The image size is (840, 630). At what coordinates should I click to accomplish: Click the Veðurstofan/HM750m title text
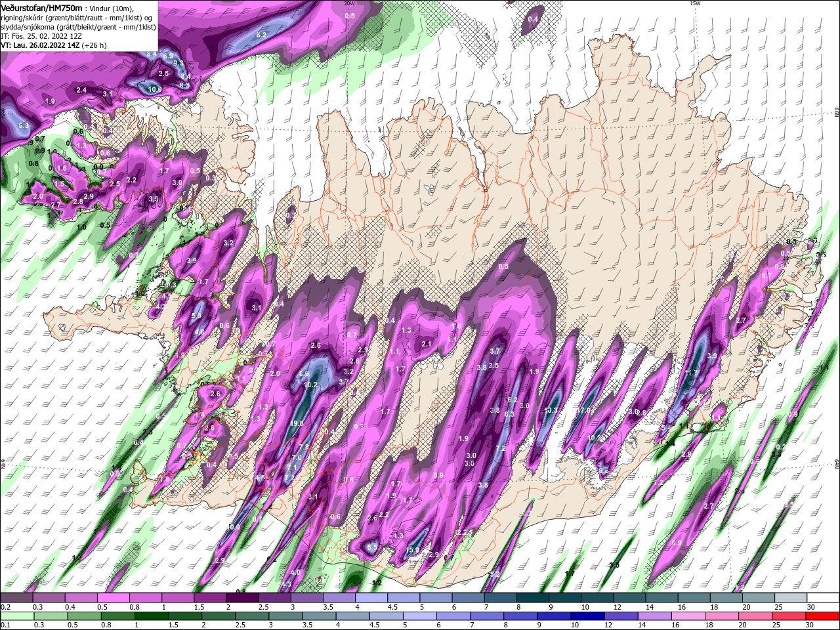point(42,7)
